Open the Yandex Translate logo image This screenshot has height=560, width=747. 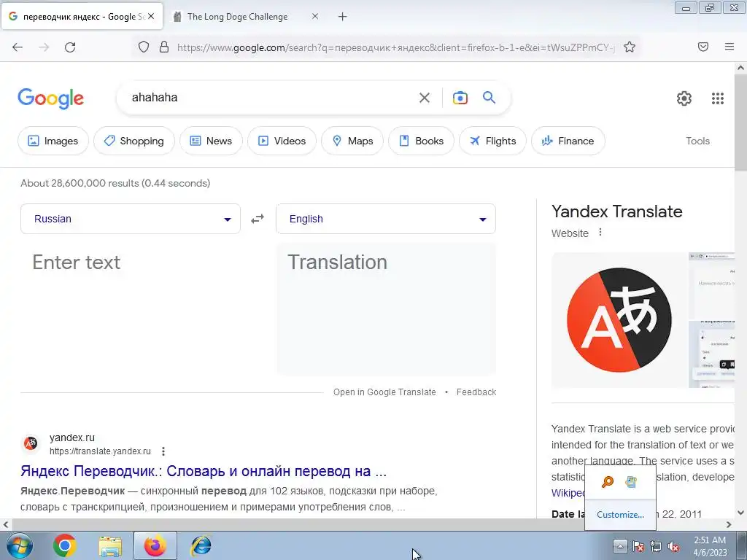[x=619, y=320]
